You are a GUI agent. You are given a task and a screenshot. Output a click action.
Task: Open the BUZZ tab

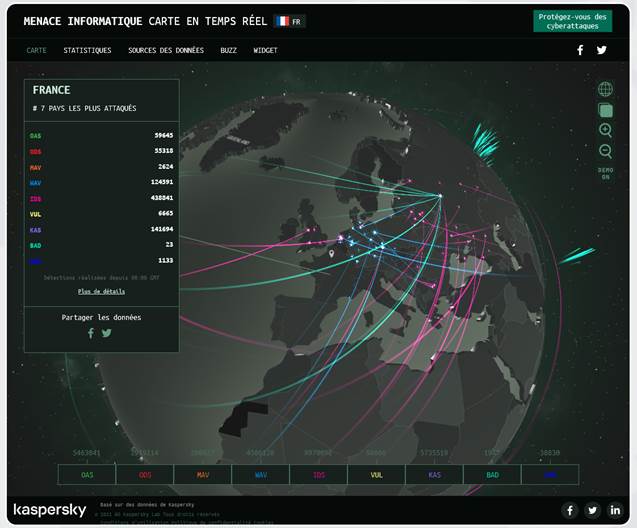pyautogui.click(x=228, y=50)
